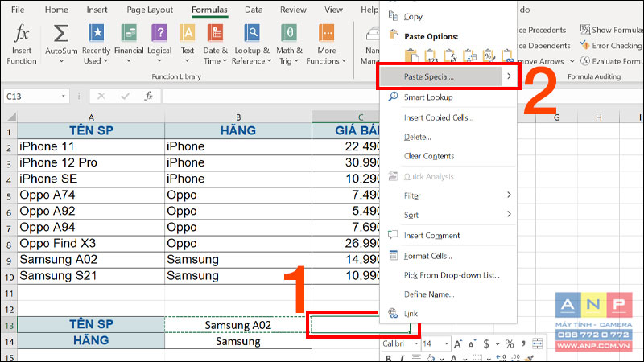Click Show Formulas in Formula Auditing

[x=612, y=30]
